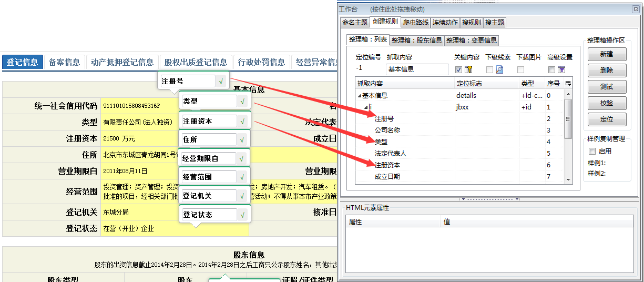This screenshot has height=282, width=644.
Task: Click the 2011年08月11日 date value
Action: (125, 172)
